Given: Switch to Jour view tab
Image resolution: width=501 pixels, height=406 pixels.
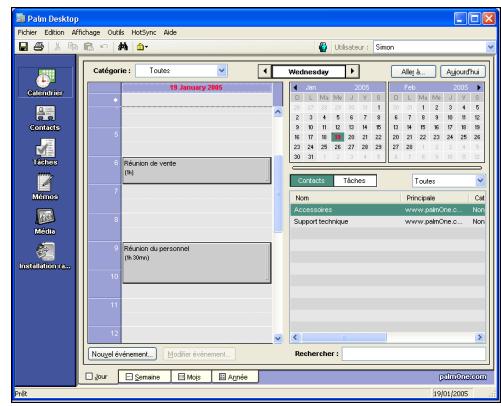Looking at the screenshot, I should pyautogui.click(x=98, y=377).
